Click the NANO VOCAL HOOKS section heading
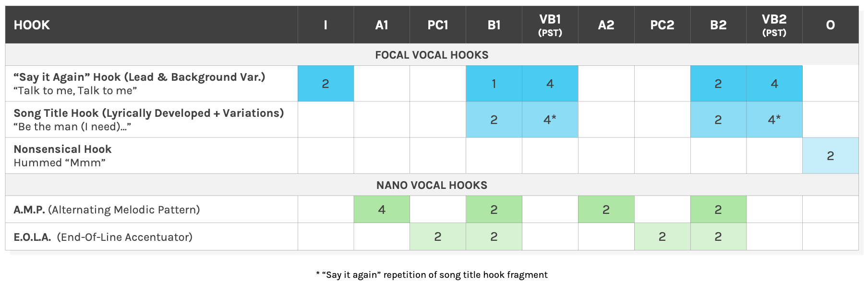Viewport: 868px width, 286px height. point(432,185)
